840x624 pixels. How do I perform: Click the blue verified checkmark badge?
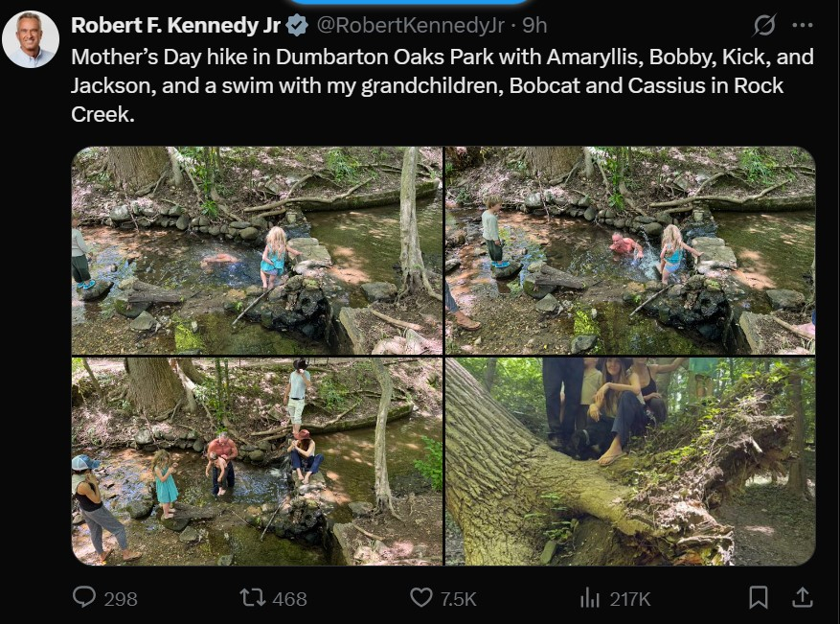pos(298,25)
